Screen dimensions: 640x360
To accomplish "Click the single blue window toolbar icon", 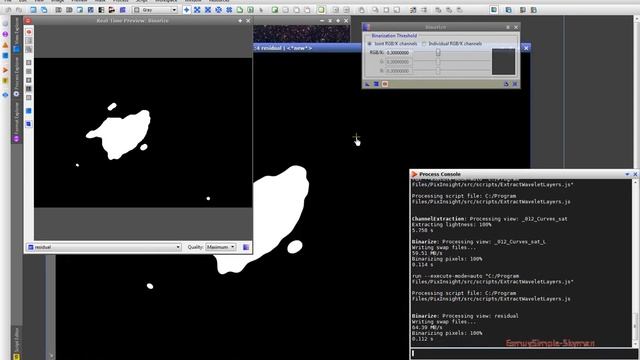I will pos(33,9).
